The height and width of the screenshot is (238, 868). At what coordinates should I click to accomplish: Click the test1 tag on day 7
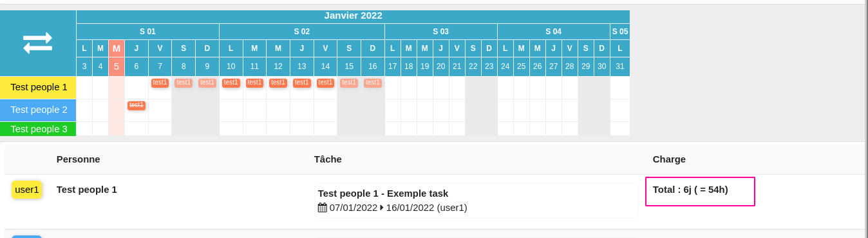click(x=160, y=83)
